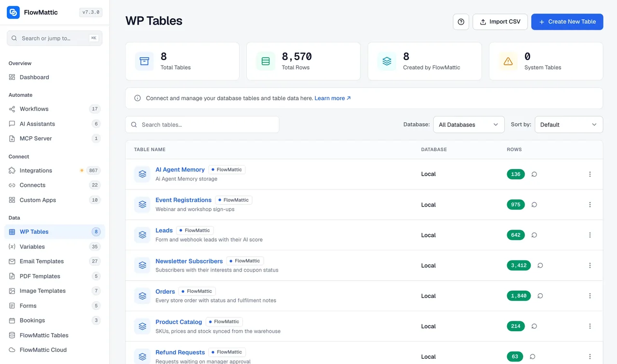Open MCP Server in the sidebar
Image resolution: width=617 pixels, height=364 pixels.
tap(54, 139)
